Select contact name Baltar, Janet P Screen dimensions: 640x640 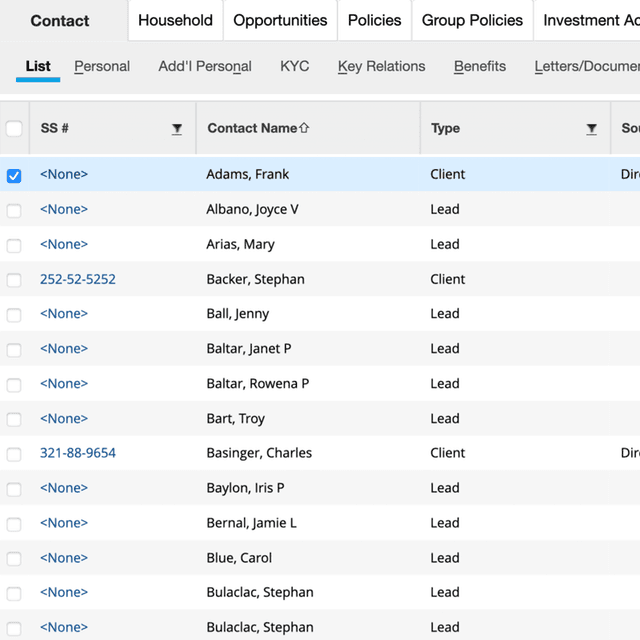(x=249, y=349)
